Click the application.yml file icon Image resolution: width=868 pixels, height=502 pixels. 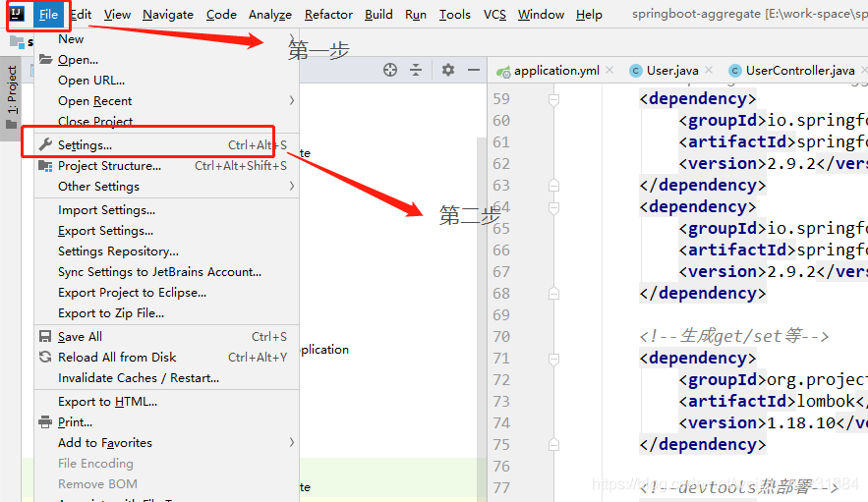coord(503,71)
